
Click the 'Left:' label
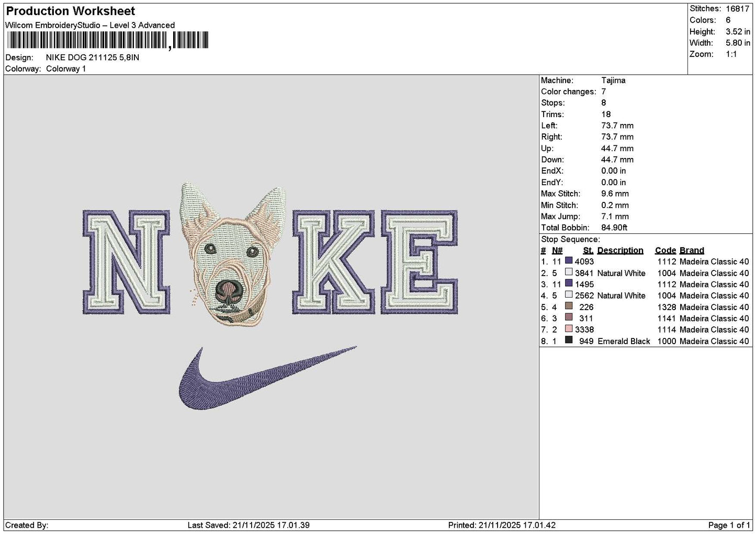(x=549, y=126)
